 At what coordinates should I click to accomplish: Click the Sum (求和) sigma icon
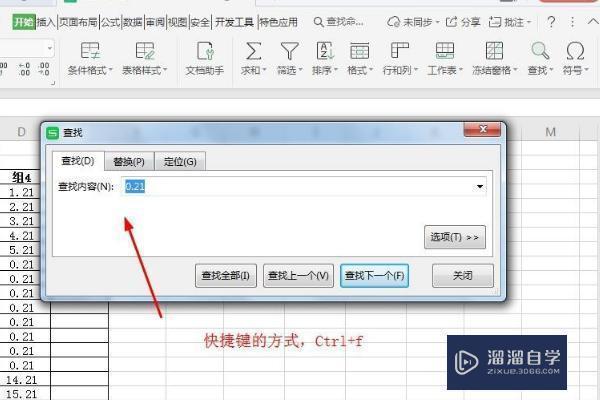coord(253,51)
